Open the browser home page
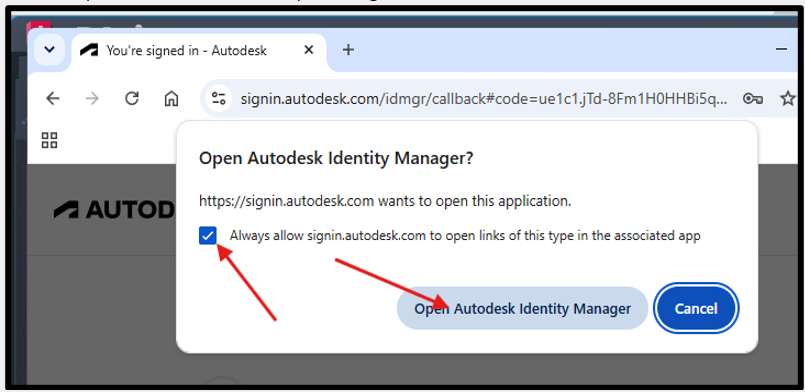This screenshot has height=392, width=805. pyautogui.click(x=170, y=98)
